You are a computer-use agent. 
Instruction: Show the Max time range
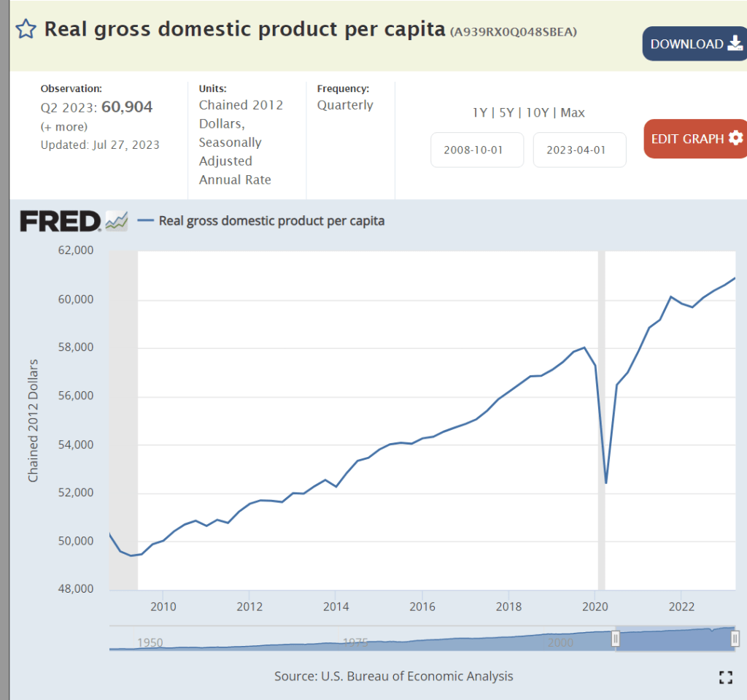click(573, 112)
